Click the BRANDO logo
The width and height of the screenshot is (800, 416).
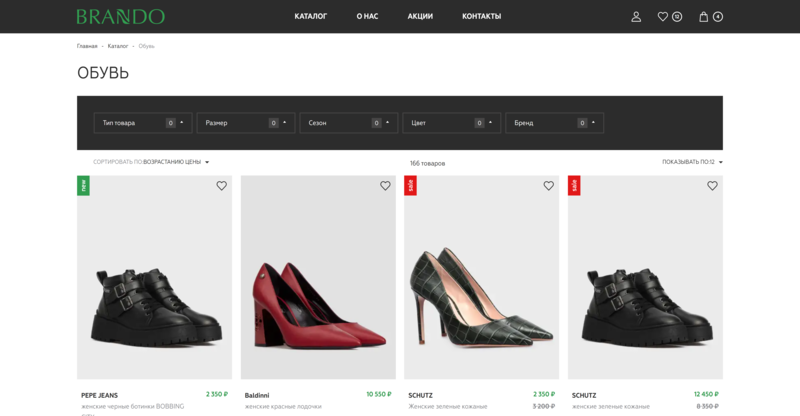pos(120,16)
